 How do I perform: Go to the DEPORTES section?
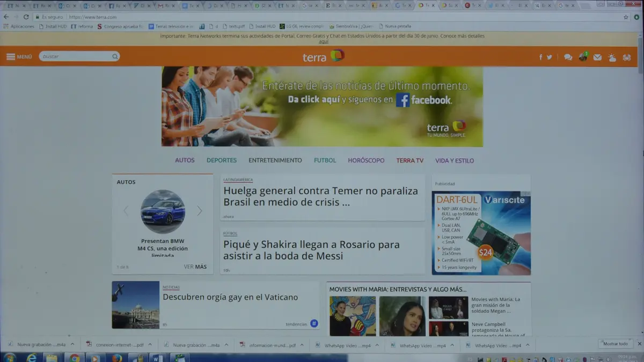tap(222, 160)
